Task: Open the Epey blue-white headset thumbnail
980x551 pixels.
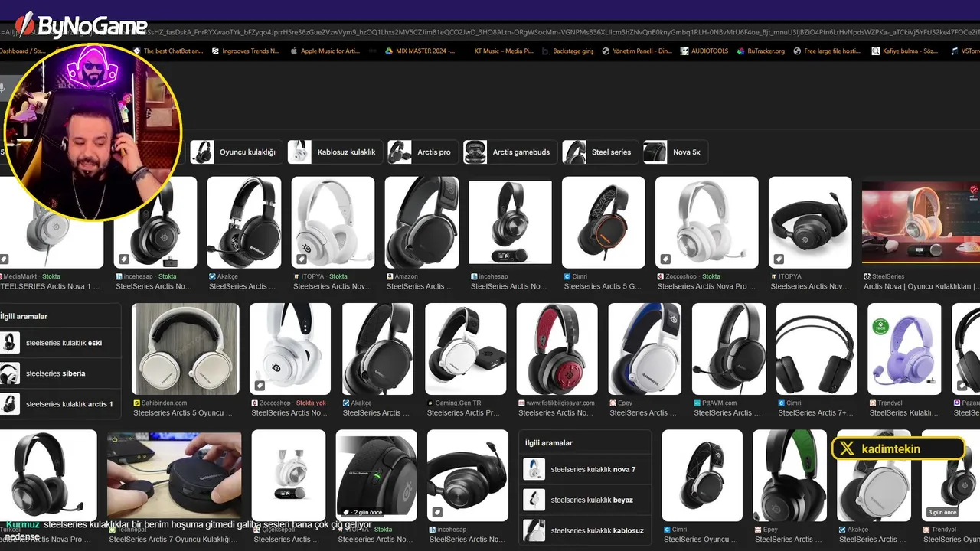Action: tap(645, 349)
